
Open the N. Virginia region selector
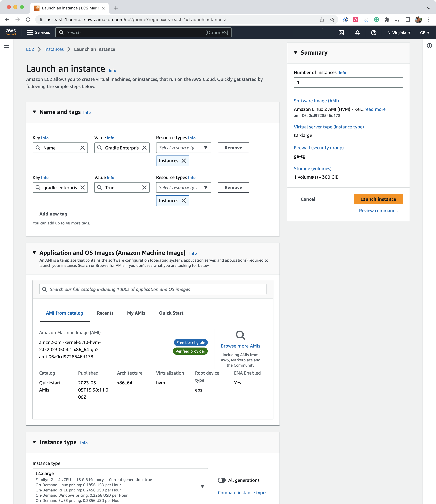(399, 33)
